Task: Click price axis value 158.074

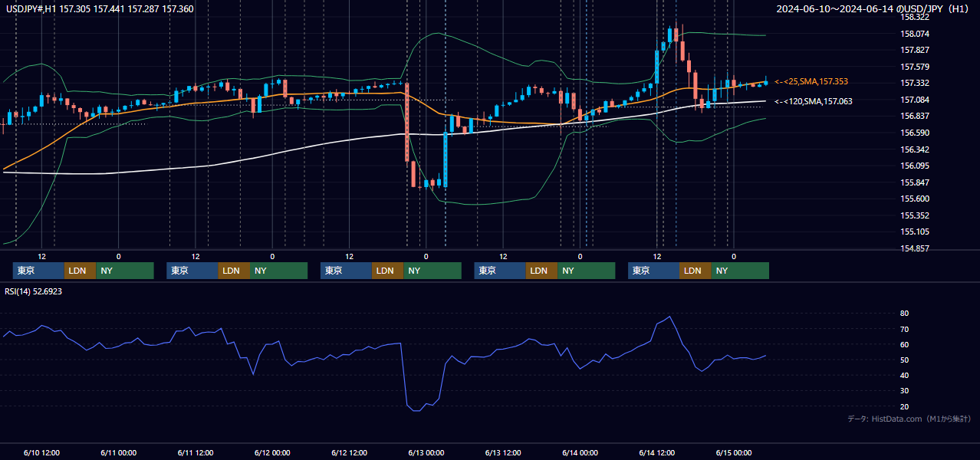Action: point(916,34)
